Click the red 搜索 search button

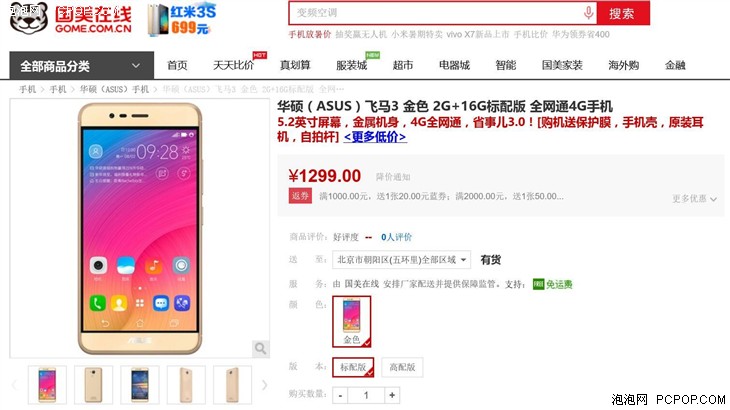click(x=623, y=13)
